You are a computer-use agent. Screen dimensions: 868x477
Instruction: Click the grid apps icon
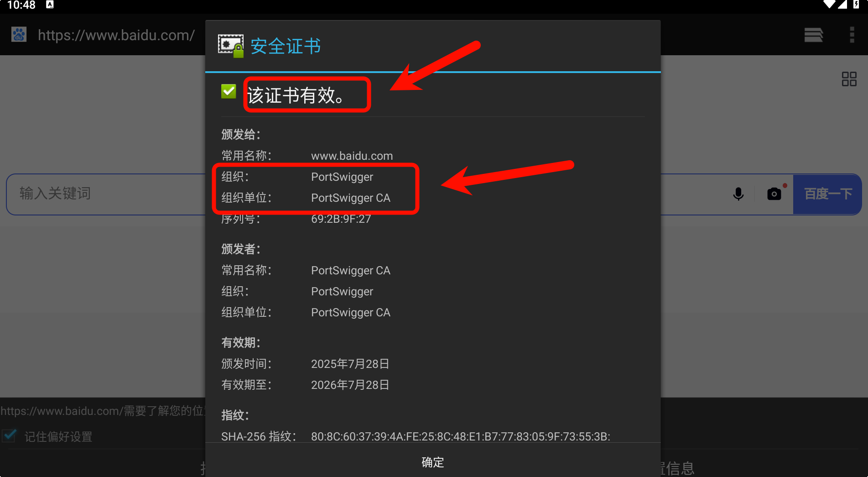tap(849, 79)
